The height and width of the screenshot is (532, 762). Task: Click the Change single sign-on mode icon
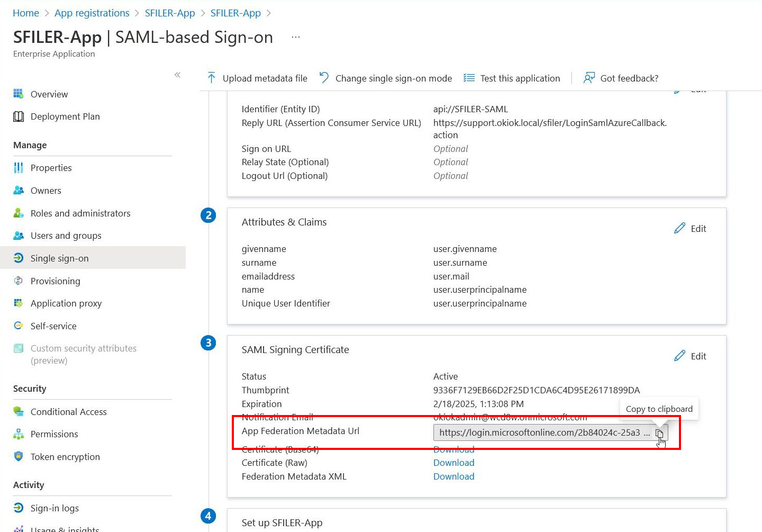tap(324, 78)
